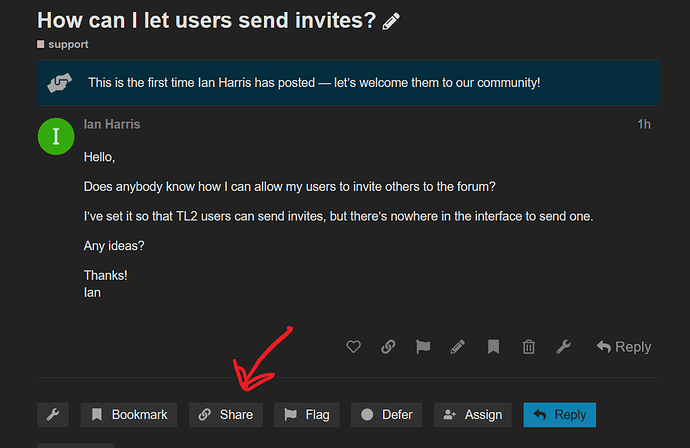
Task: Reply to Ian Harris's post
Action: (x=624, y=347)
